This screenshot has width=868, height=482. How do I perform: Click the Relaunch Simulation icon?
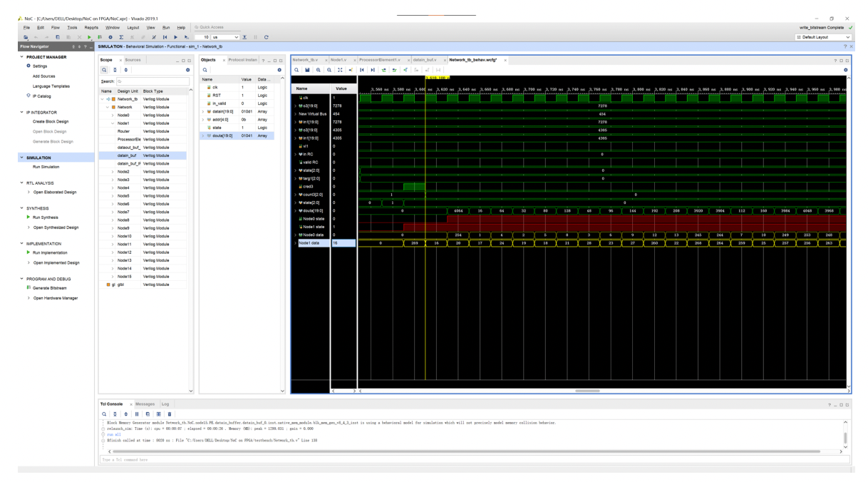[x=267, y=36]
